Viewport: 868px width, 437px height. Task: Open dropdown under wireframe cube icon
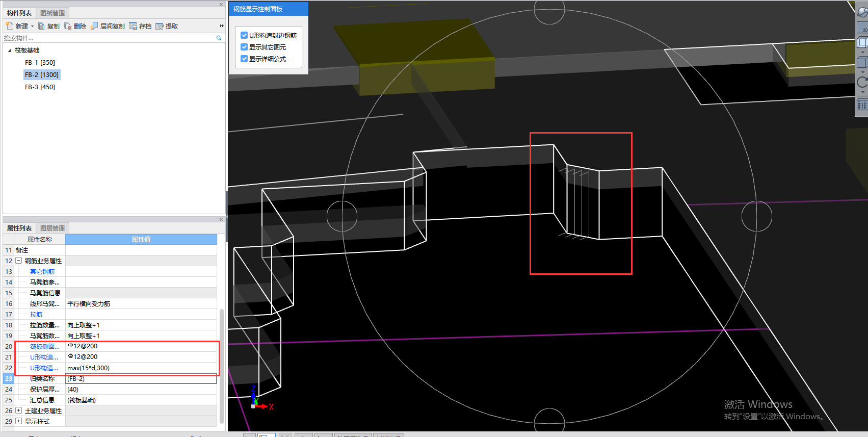click(x=862, y=52)
